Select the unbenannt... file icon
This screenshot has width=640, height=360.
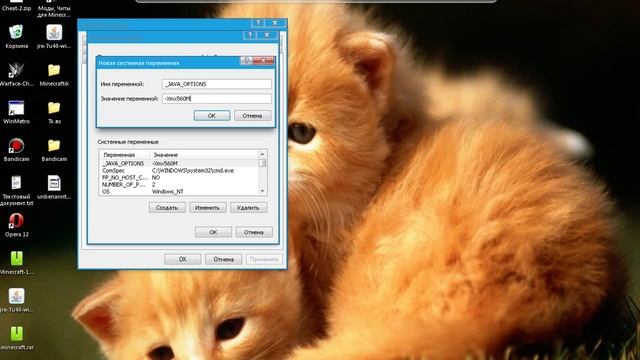coord(54,183)
